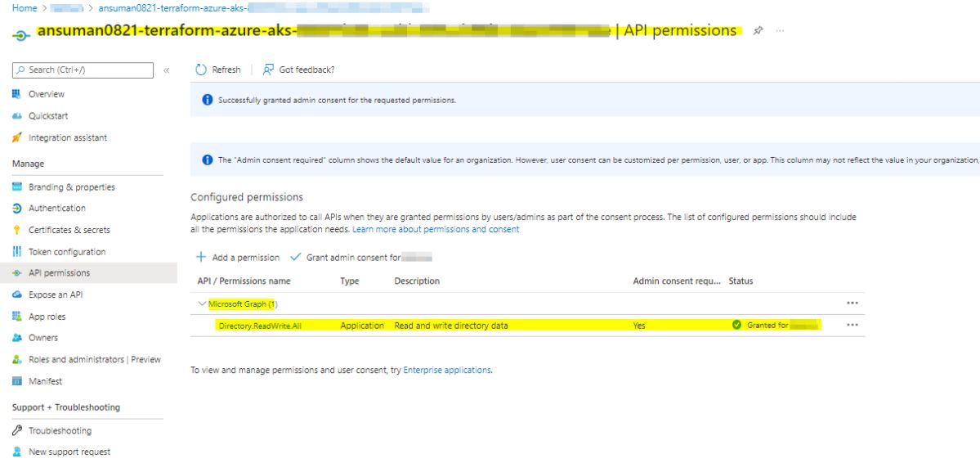Open Branding & properties page
Image resolution: width=980 pixels, height=463 pixels.
(x=72, y=187)
